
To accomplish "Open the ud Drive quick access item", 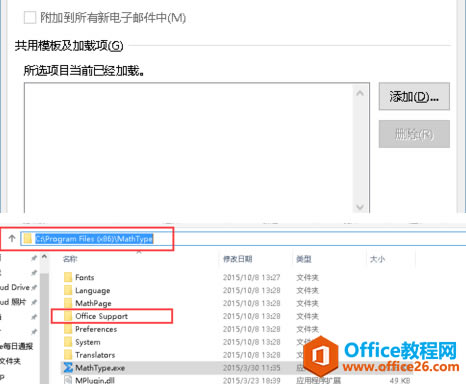I will 15,287.
